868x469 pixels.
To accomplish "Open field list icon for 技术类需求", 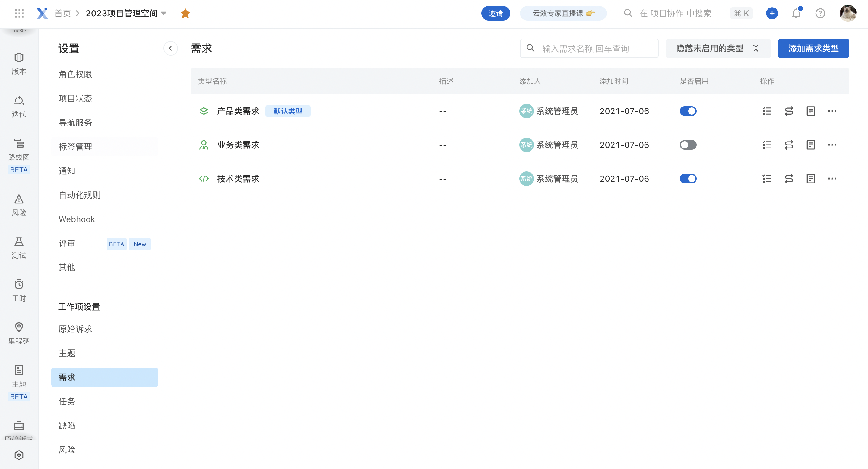I will 767,178.
